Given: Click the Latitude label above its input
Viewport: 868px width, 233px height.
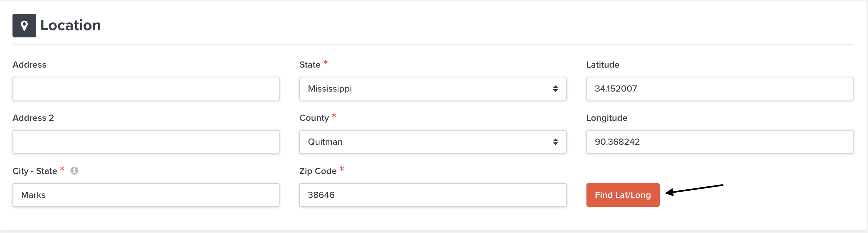Looking at the screenshot, I should pos(602,65).
